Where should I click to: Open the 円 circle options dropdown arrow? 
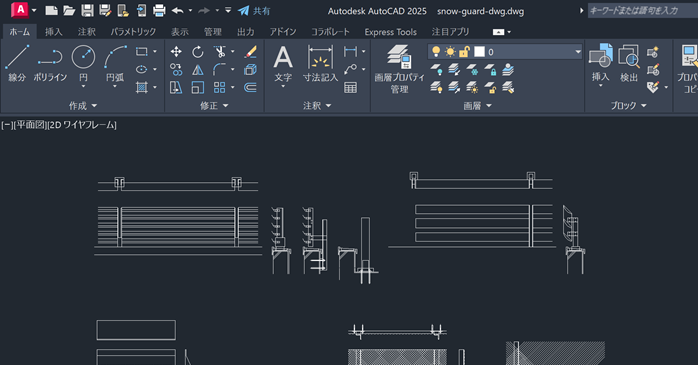83,86
